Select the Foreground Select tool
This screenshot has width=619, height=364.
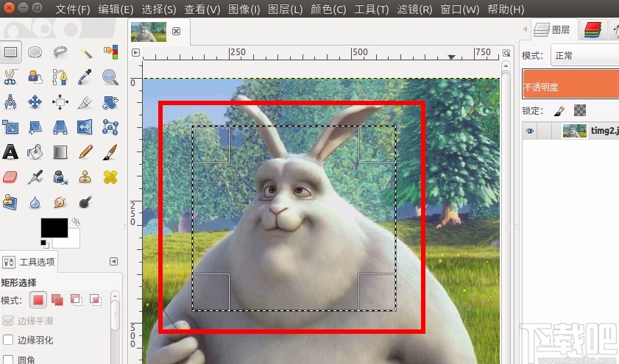(35, 77)
